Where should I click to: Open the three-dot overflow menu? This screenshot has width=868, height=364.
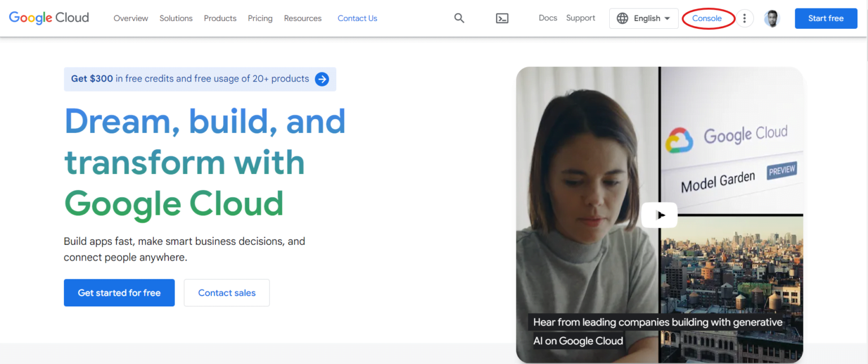(744, 18)
